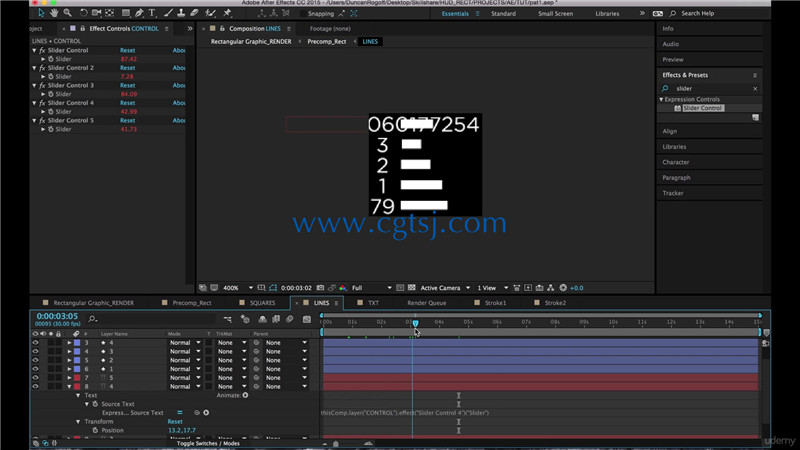
Task: Select the Type text tool
Action: click(152, 13)
